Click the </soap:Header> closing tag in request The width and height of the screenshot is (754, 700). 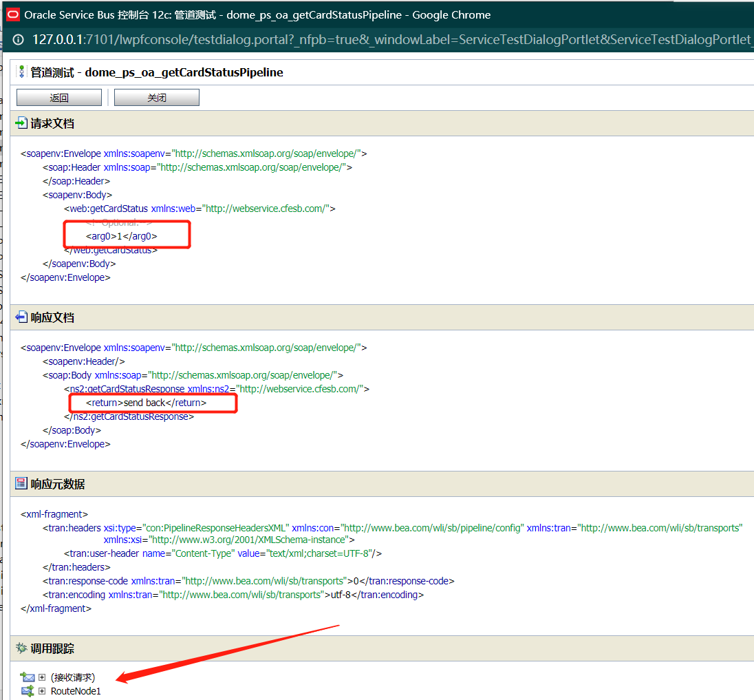76,182
